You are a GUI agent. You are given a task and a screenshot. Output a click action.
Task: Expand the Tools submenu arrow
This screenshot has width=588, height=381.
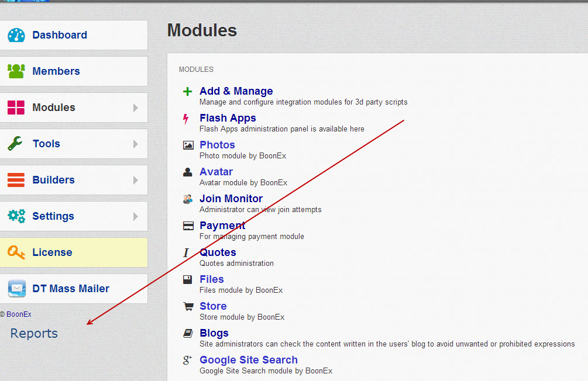point(136,144)
